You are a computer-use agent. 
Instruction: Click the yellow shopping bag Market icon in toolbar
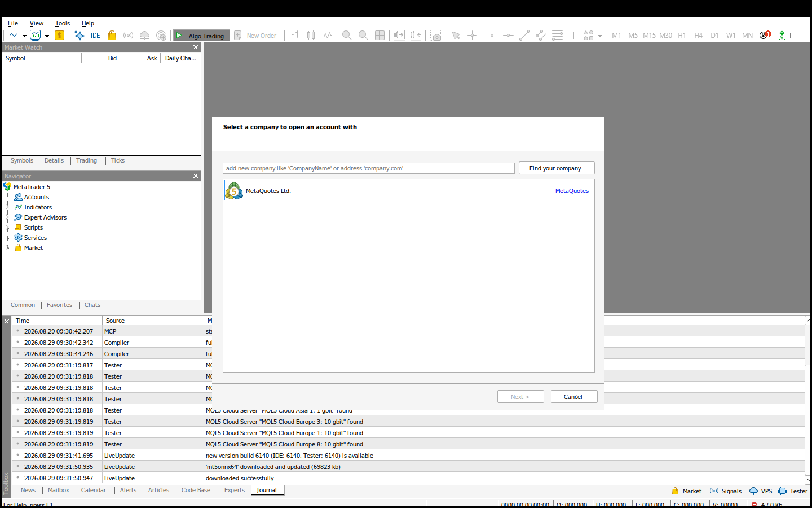pyautogui.click(x=112, y=35)
